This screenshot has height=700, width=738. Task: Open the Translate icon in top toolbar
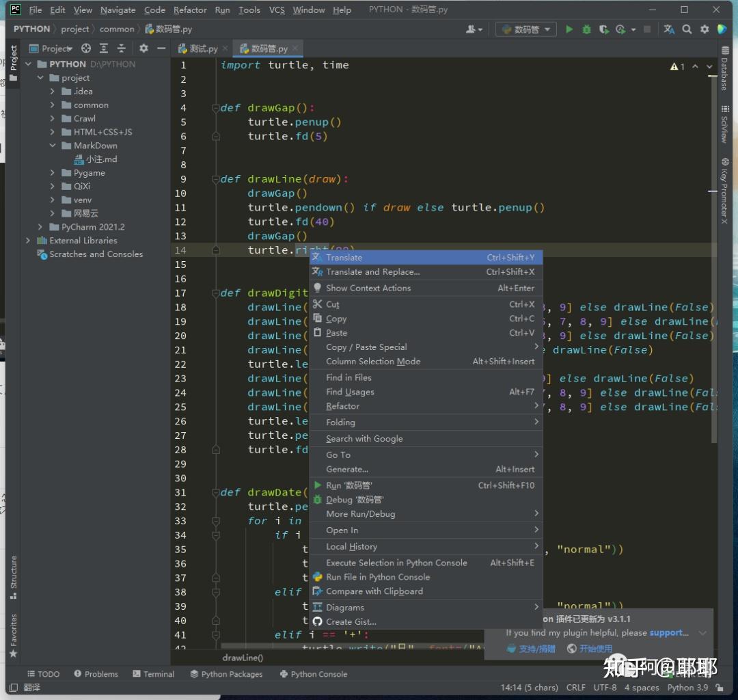point(669,29)
